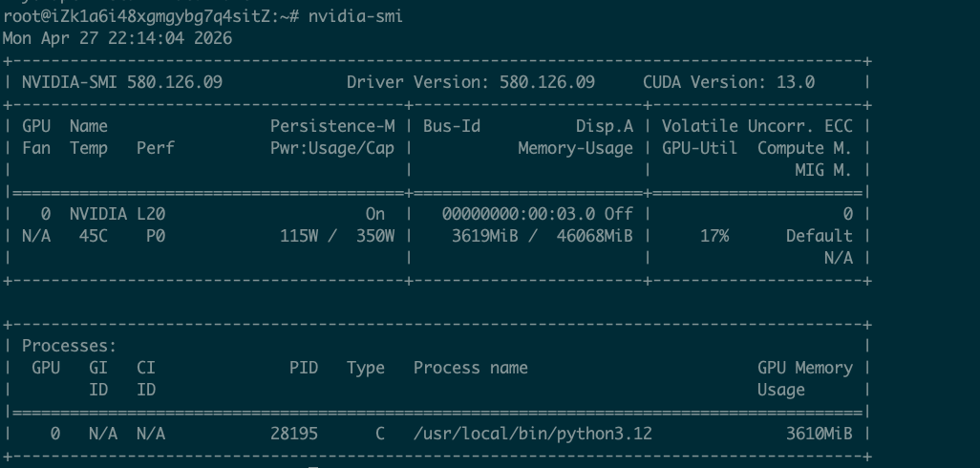The width and height of the screenshot is (980, 468).
Task: Click process path /usr/local/bin/python3.12
Action: tap(533, 435)
